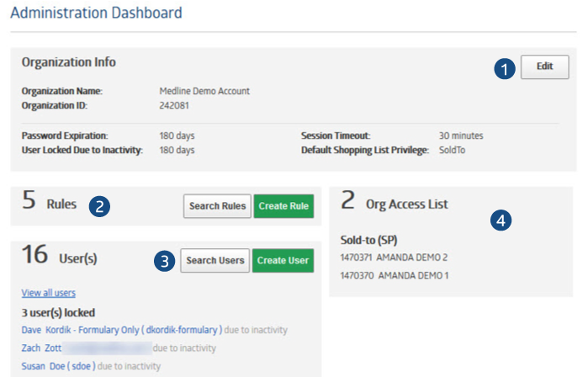Image resolution: width=588 pixels, height=377 pixels.
Task: Open Search Users
Action: tap(215, 261)
